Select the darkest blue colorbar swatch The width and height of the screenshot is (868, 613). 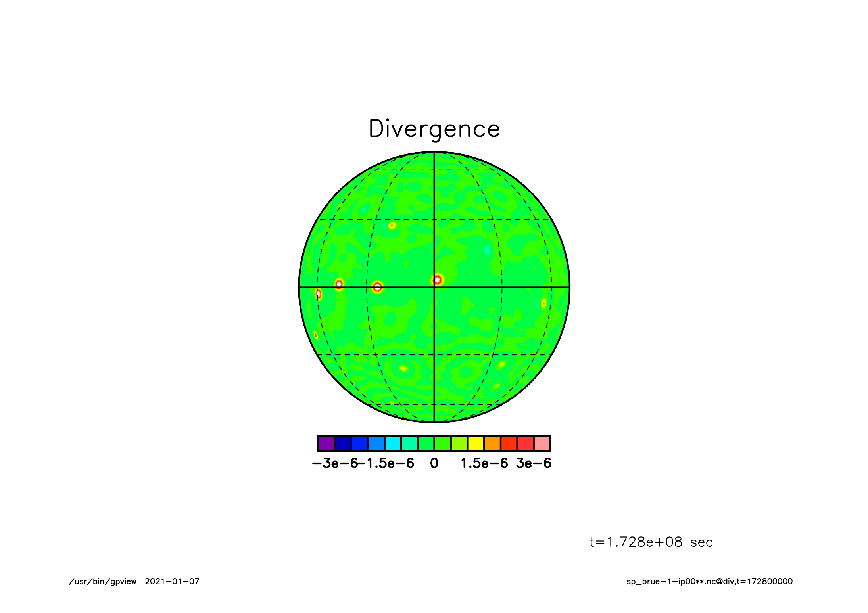point(343,443)
